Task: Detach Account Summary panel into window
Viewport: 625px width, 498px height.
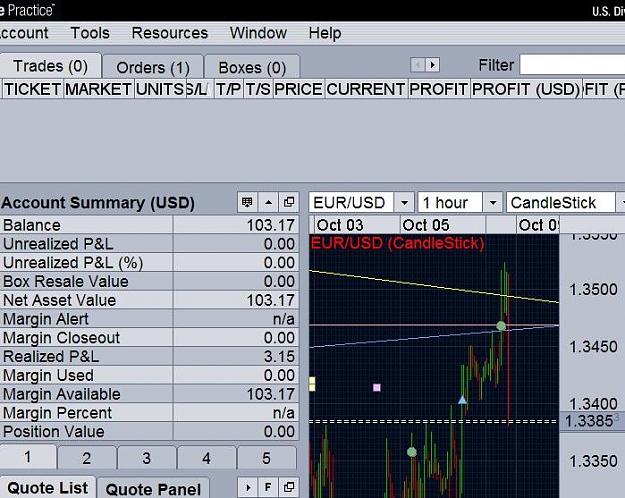Action: (289, 202)
